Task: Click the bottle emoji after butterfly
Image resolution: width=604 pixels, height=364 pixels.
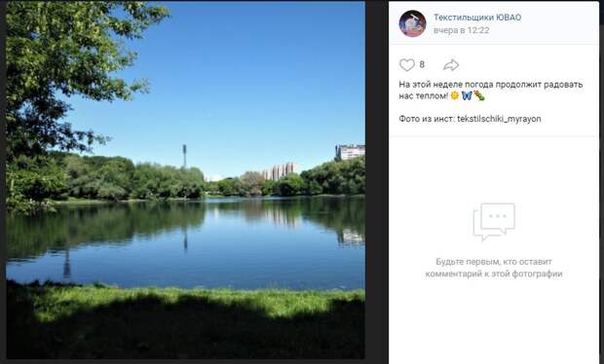Action: coord(478,95)
